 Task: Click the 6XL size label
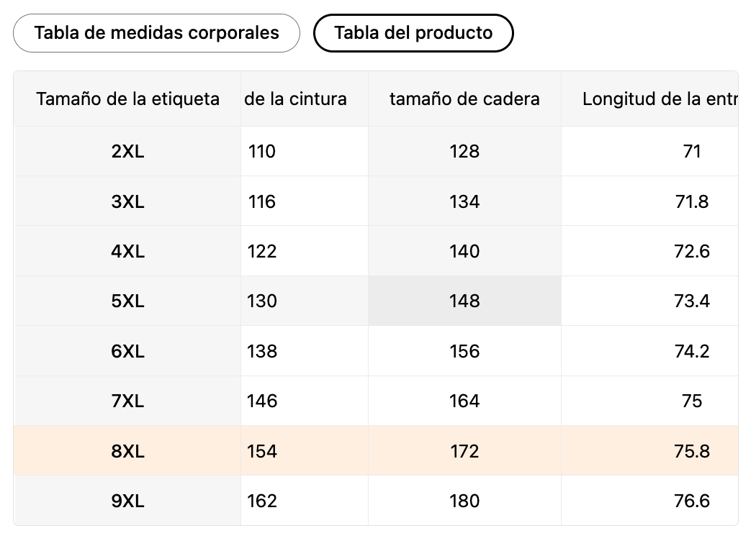tap(128, 351)
